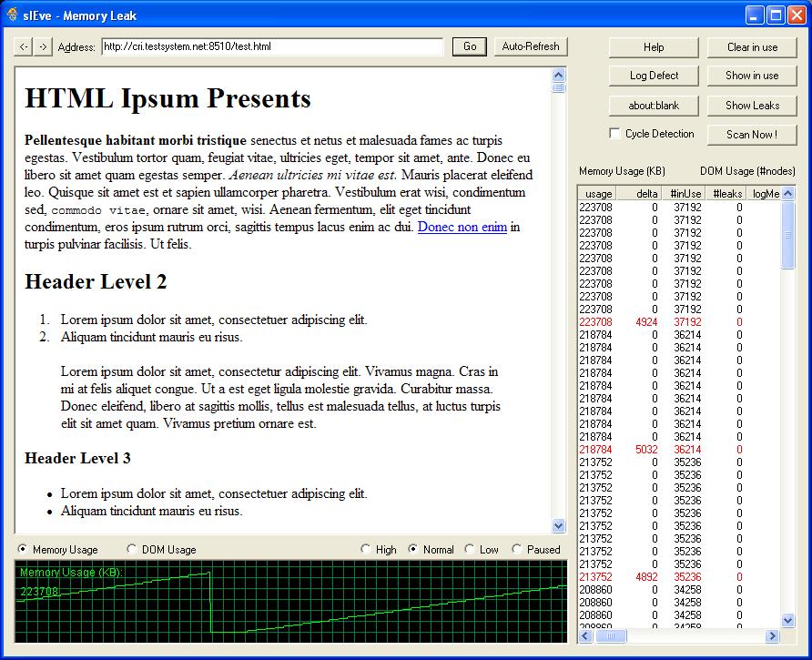Screen dimensions: 812x660
Task: Click into the Address input field
Action: point(271,46)
